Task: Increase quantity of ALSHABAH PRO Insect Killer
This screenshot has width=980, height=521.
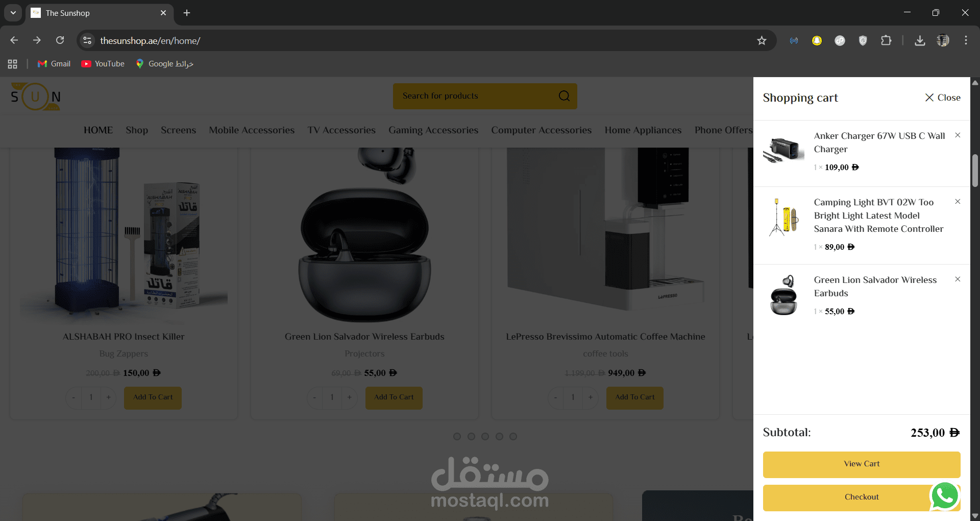Action: (108, 397)
